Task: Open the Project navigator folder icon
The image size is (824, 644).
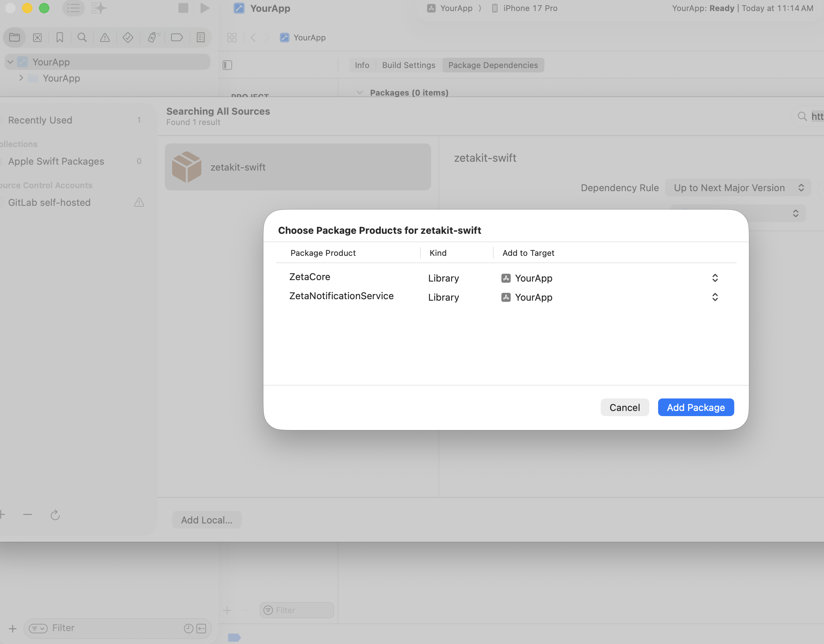Action: click(x=14, y=37)
